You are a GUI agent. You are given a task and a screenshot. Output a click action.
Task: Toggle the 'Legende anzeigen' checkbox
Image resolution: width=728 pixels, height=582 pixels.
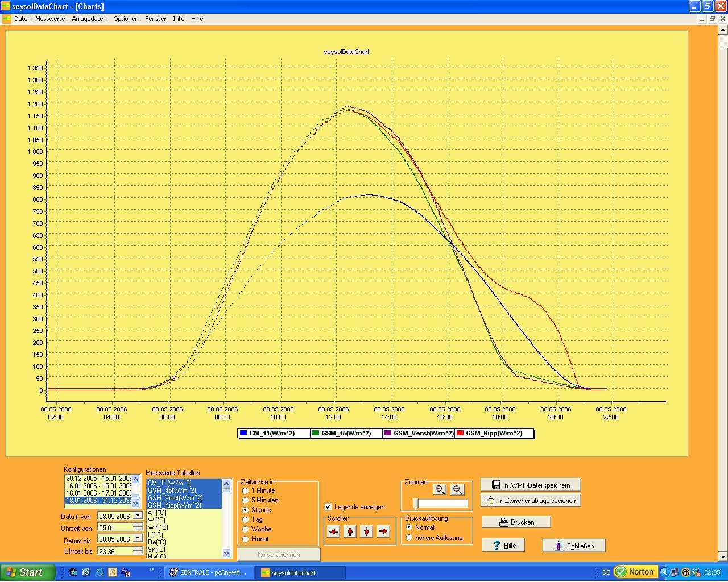click(328, 507)
